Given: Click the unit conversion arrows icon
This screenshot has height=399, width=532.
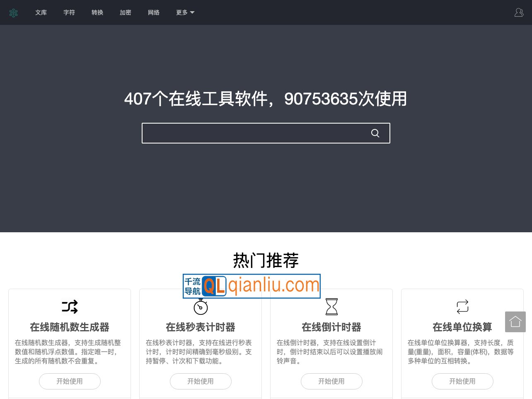Looking at the screenshot, I should tap(462, 307).
